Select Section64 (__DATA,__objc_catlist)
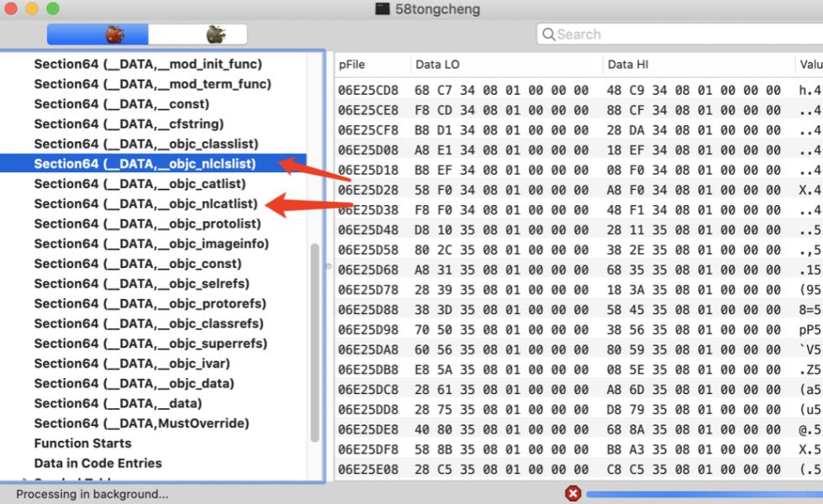This screenshot has width=823, height=504. 140,184
